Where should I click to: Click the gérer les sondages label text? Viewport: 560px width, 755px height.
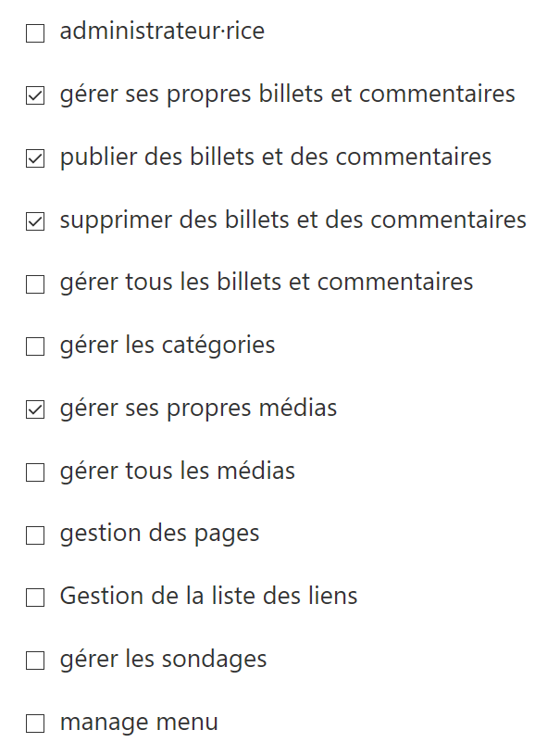(x=163, y=659)
